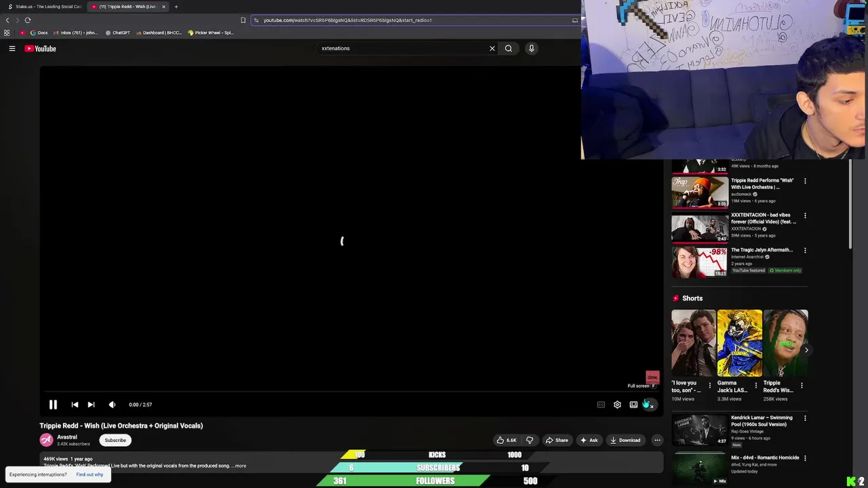Open The Tragic Jalyn Aftermath thumbnail
868x488 pixels.
pyautogui.click(x=700, y=261)
